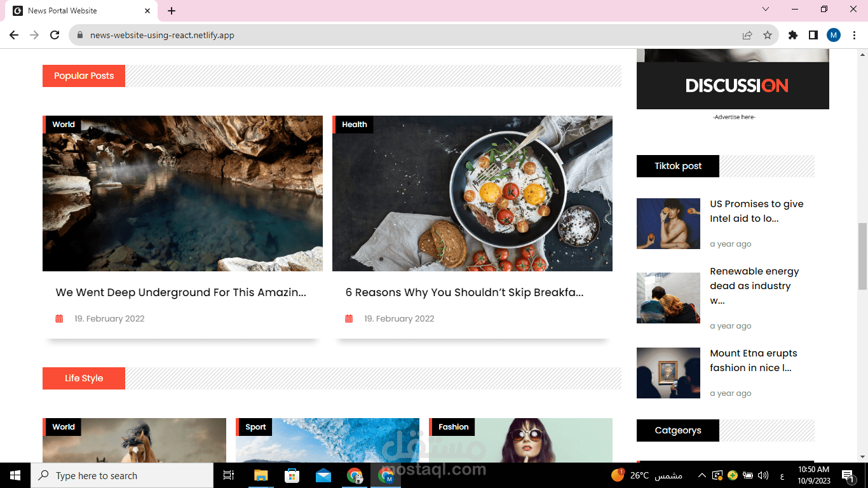The width and height of the screenshot is (868, 488).
Task: Click the breakfast post date 19. February 2022
Action: 399,318
